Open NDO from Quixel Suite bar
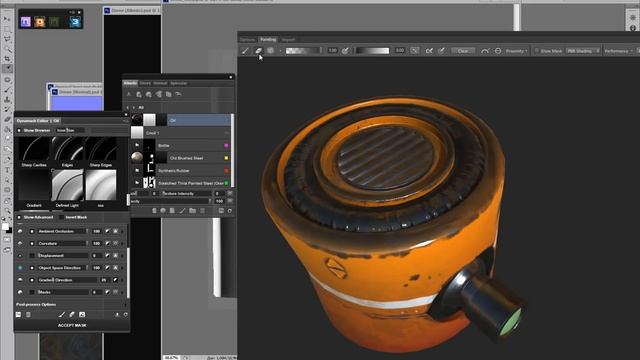This screenshot has height=360, width=640. point(25,22)
